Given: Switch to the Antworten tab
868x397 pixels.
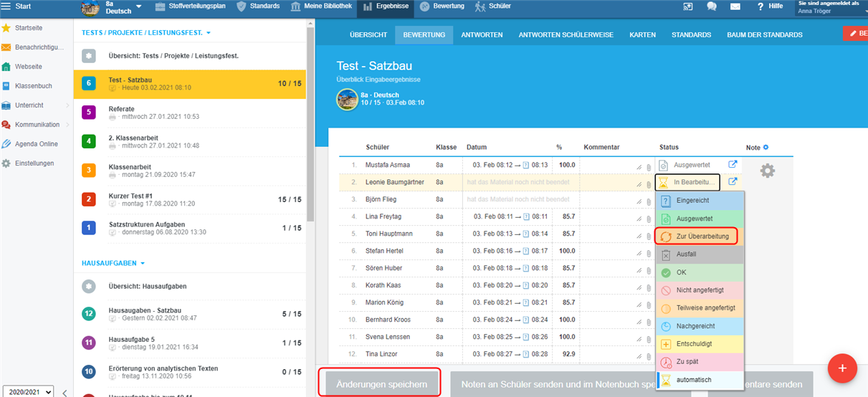Looking at the screenshot, I should (x=482, y=34).
